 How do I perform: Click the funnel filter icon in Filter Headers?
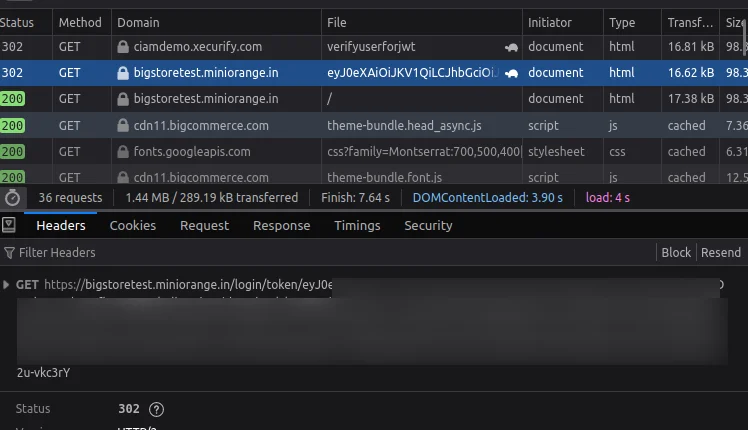[9, 253]
